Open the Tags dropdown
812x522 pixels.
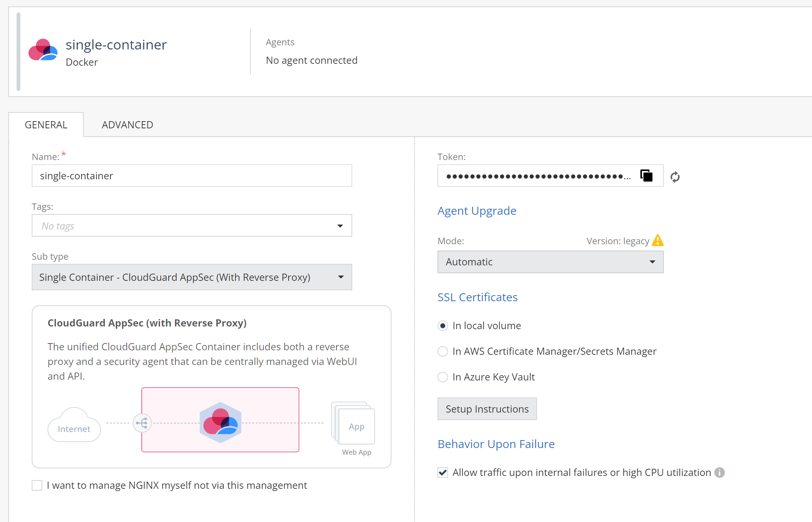click(x=192, y=226)
